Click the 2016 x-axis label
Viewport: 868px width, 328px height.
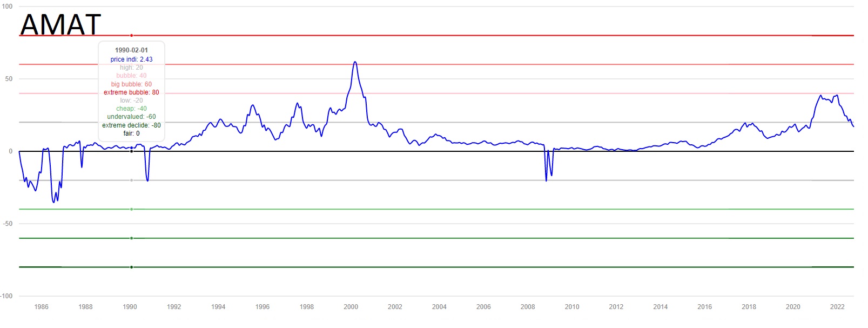tap(705, 307)
